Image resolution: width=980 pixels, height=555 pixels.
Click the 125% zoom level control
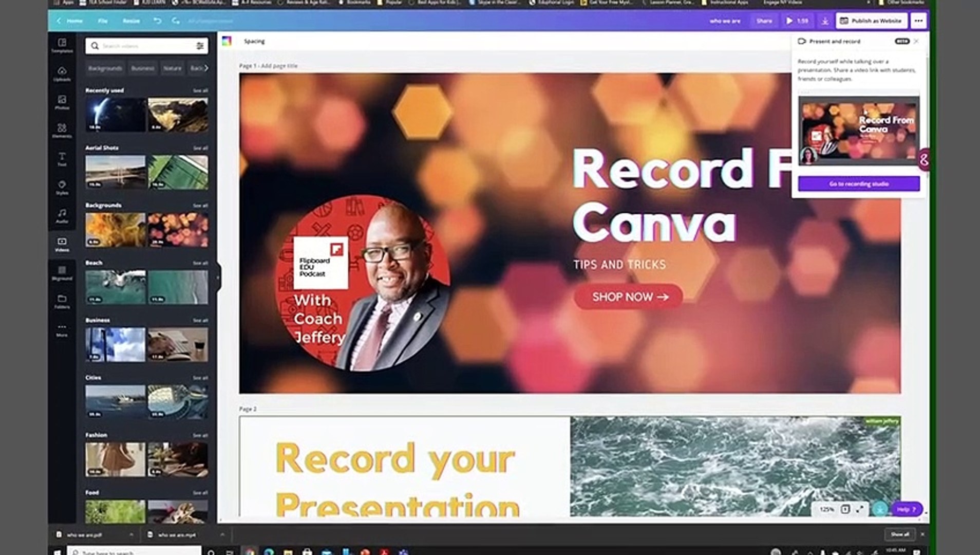(x=827, y=509)
